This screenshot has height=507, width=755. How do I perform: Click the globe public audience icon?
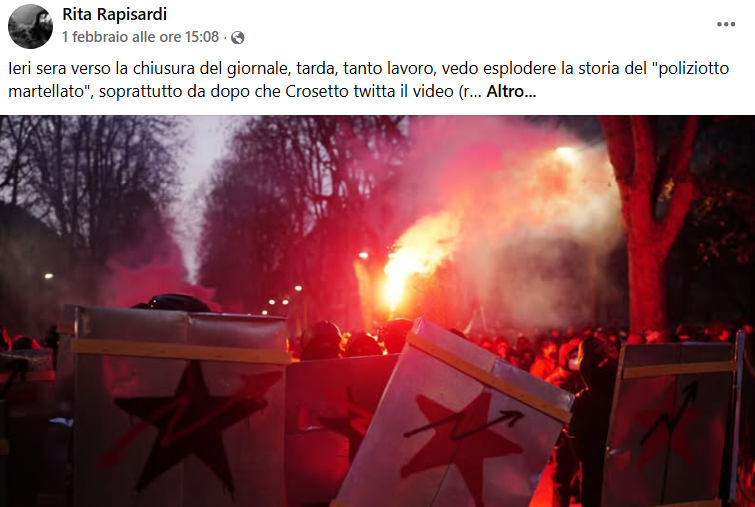tap(237, 38)
